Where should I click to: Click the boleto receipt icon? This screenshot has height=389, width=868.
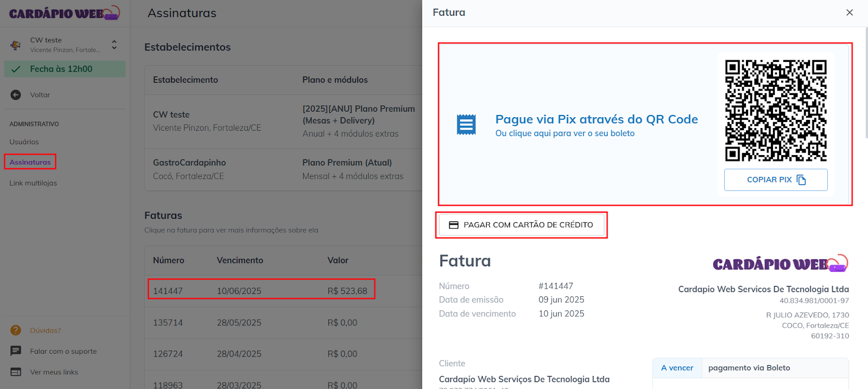pyautogui.click(x=466, y=125)
